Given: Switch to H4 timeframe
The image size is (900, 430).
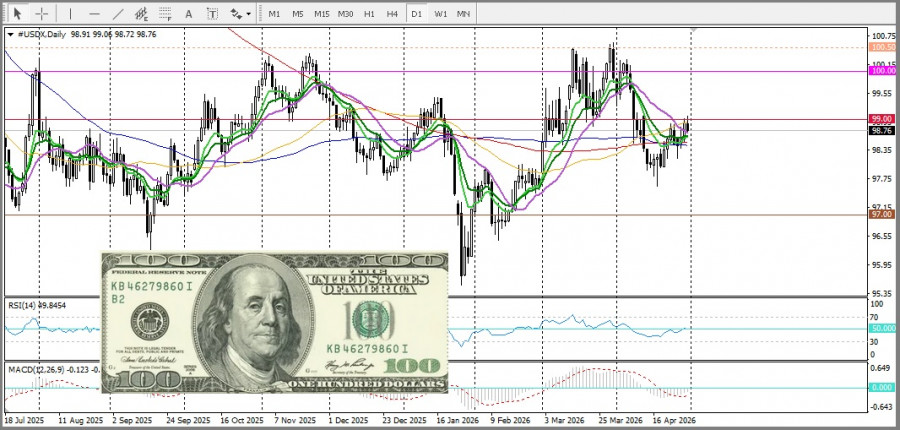Looking at the screenshot, I should tap(393, 13).
